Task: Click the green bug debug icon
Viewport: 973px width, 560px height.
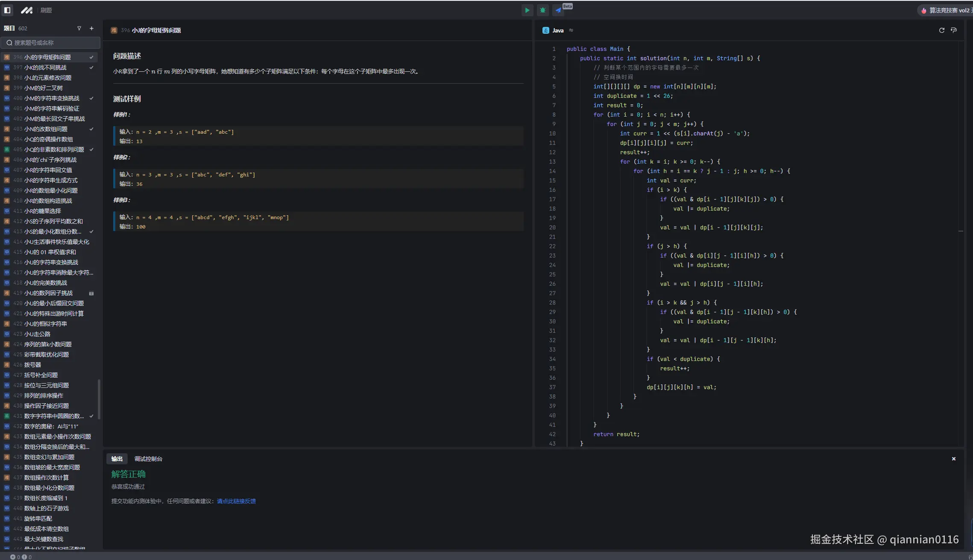Action: coord(542,10)
